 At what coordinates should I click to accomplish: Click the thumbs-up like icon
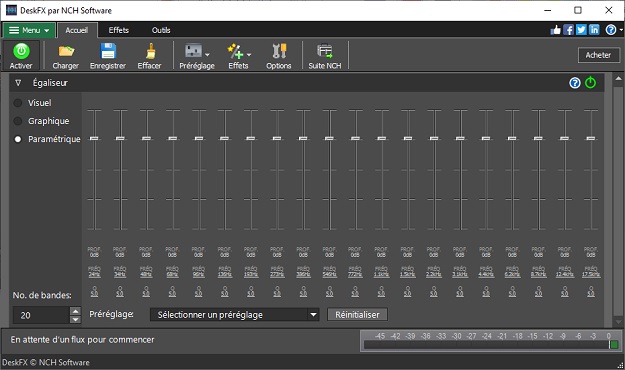[x=555, y=30]
